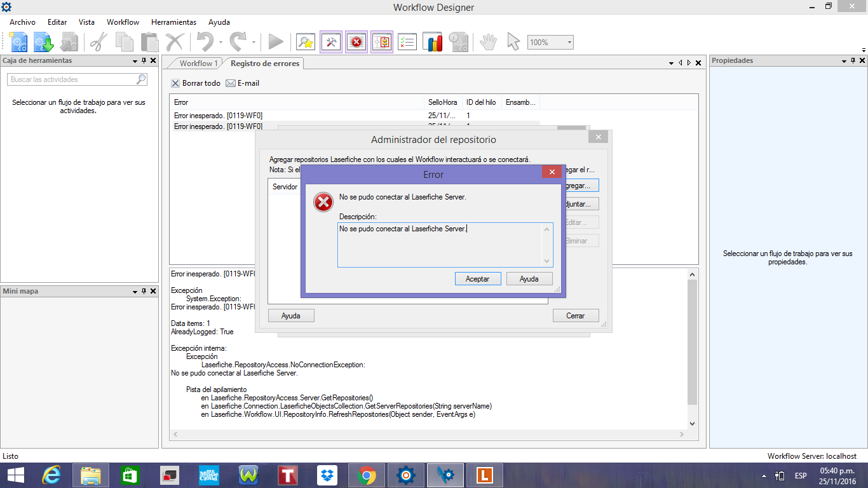Click the checklist icon in the toolbar
The width and height of the screenshot is (868, 488).
(407, 42)
